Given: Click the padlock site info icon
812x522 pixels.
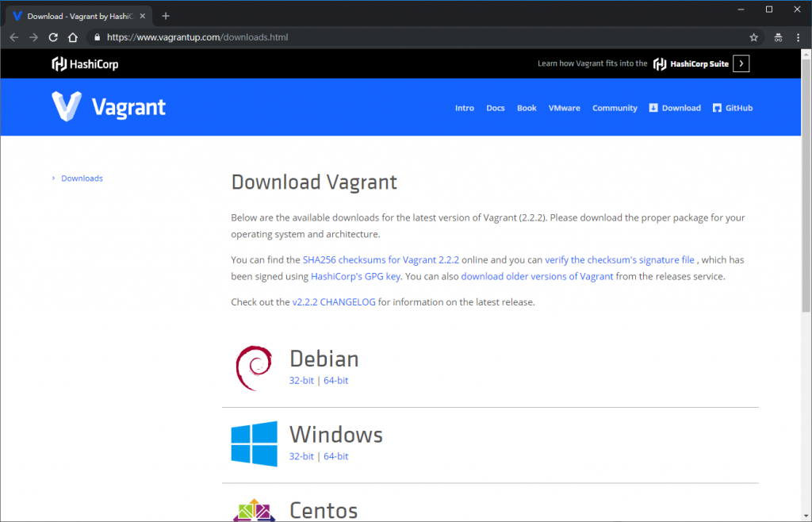Looking at the screenshot, I should (x=97, y=37).
